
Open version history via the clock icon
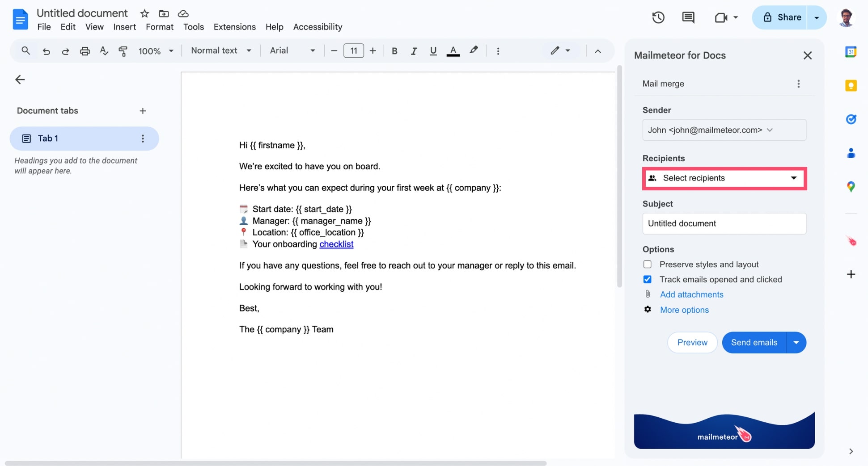(658, 17)
